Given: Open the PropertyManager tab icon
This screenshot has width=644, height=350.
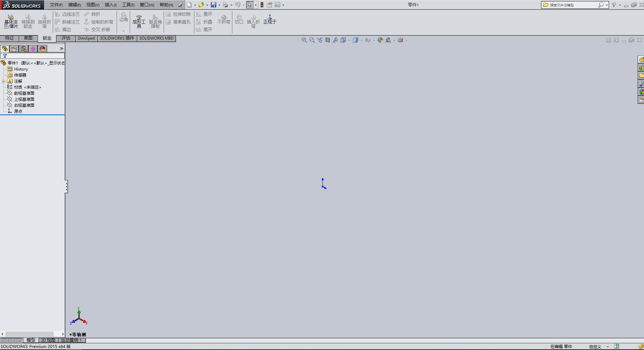Looking at the screenshot, I should point(14,49).
